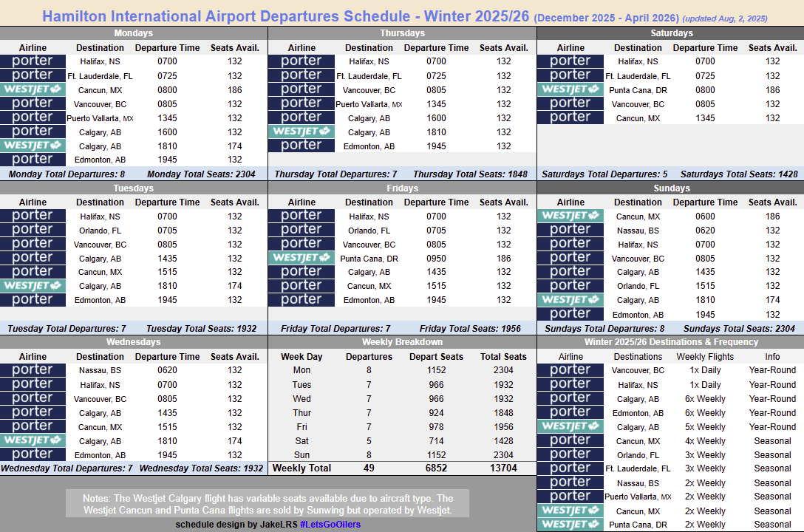The height and width of the screenshot is (532, 804).
Task: Click the WestJet logo beside Tuesday Calgary 1810
Action: [x=33, y=286]
